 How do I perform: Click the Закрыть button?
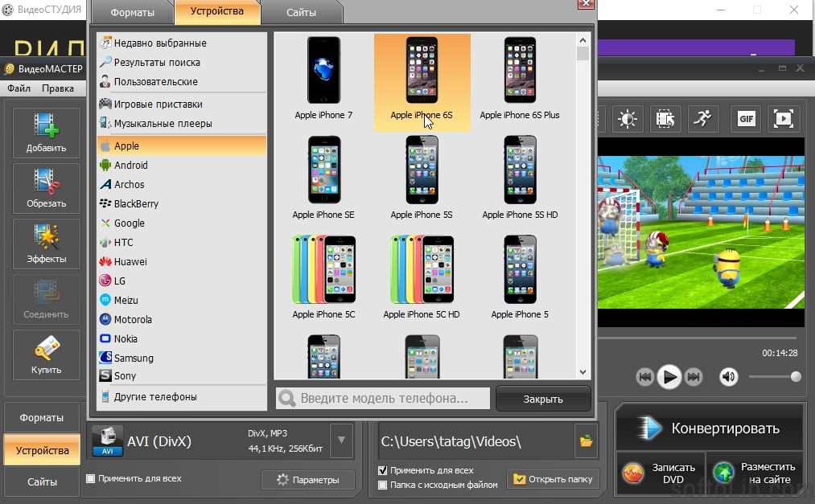pos(543,399)
